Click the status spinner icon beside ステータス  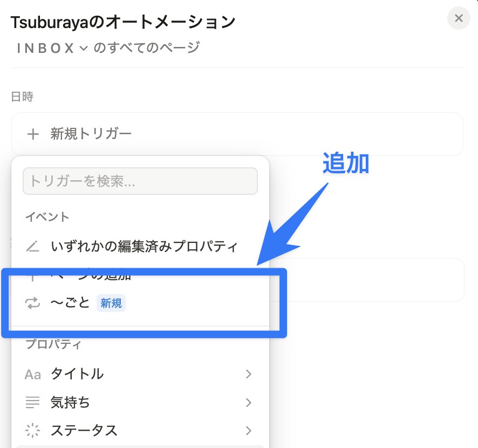point(32,430)
